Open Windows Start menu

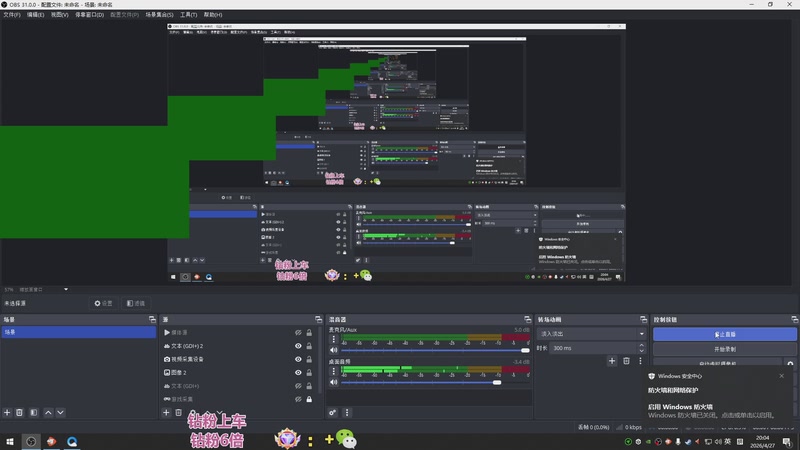tap(10, 441)
